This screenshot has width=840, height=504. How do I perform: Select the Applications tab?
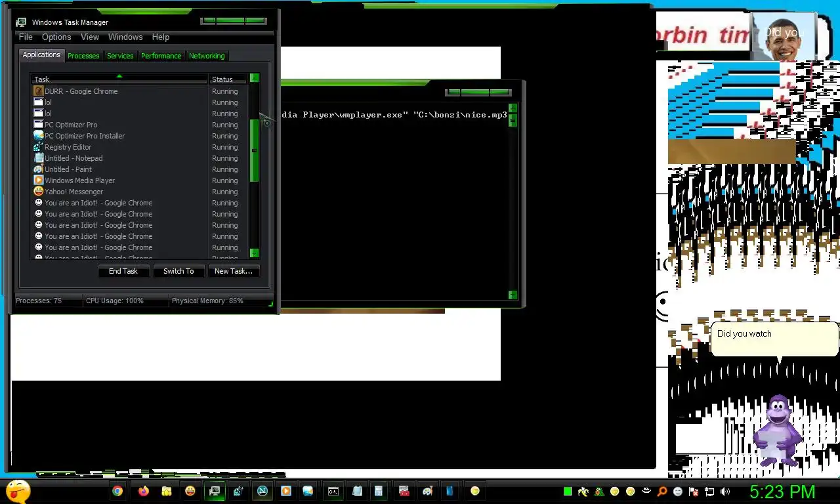pyautogui.click(x=41, y=55)
